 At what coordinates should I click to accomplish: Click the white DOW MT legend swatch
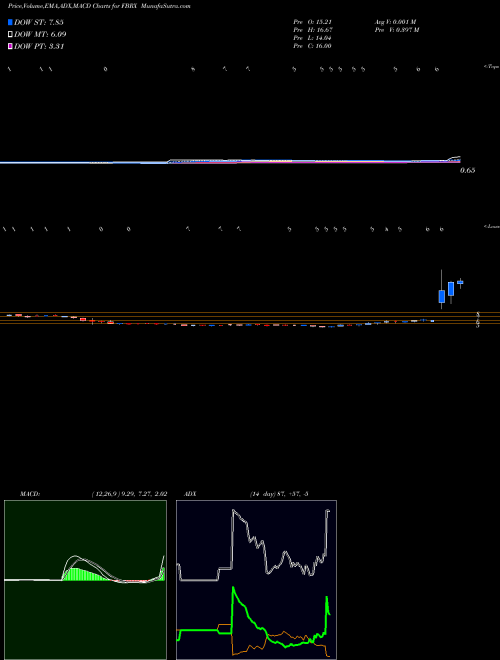click(11, 35)
